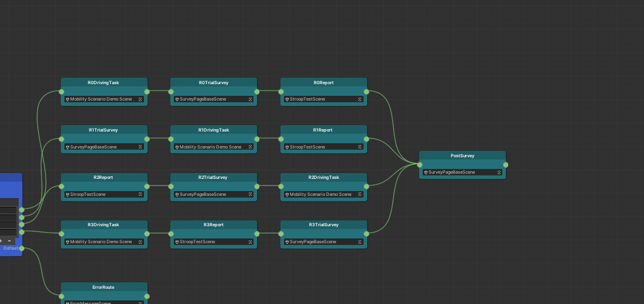Click the R0TrialSurvey output port
The width and height of the screenshot is (644, 304).
point(256,92)
